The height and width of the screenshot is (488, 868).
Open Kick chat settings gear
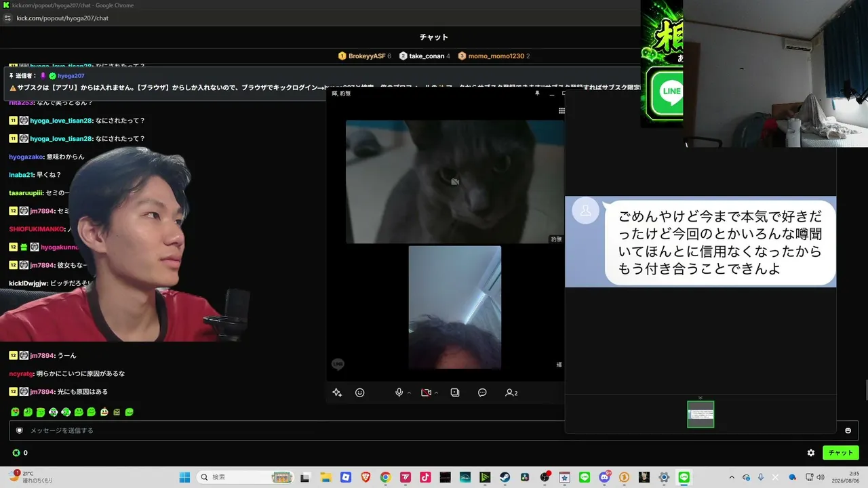(810, 453)
